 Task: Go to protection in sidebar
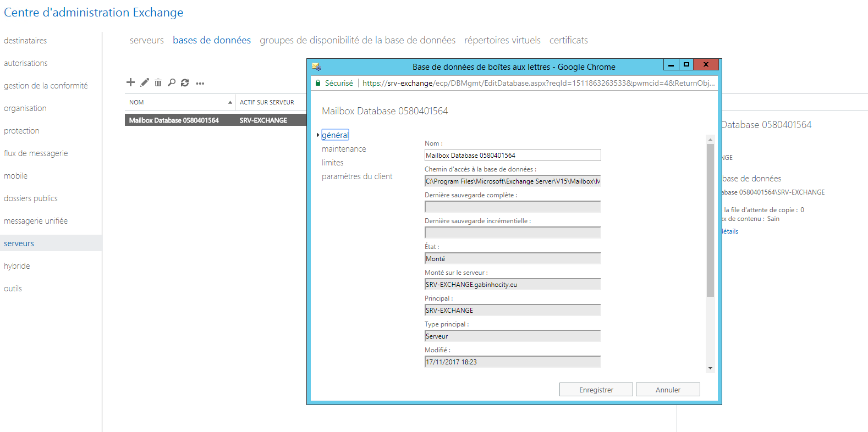tap(21, 131)
